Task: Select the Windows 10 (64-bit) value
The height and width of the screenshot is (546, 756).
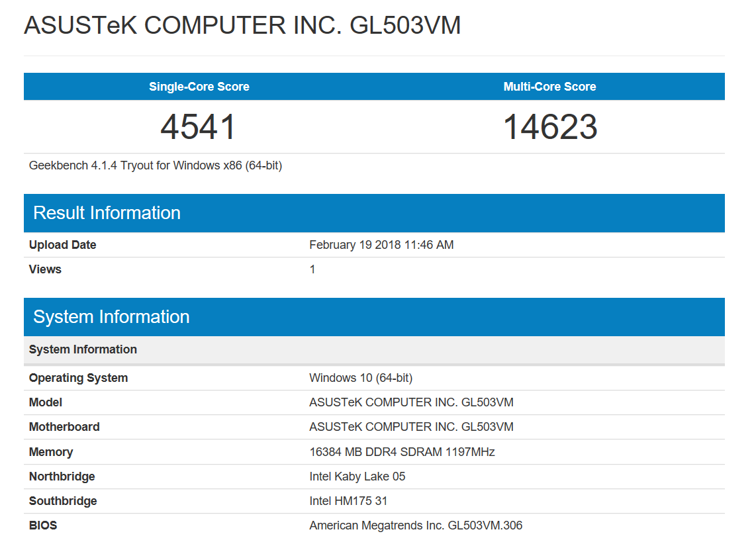Action: (x=361, y=378)
